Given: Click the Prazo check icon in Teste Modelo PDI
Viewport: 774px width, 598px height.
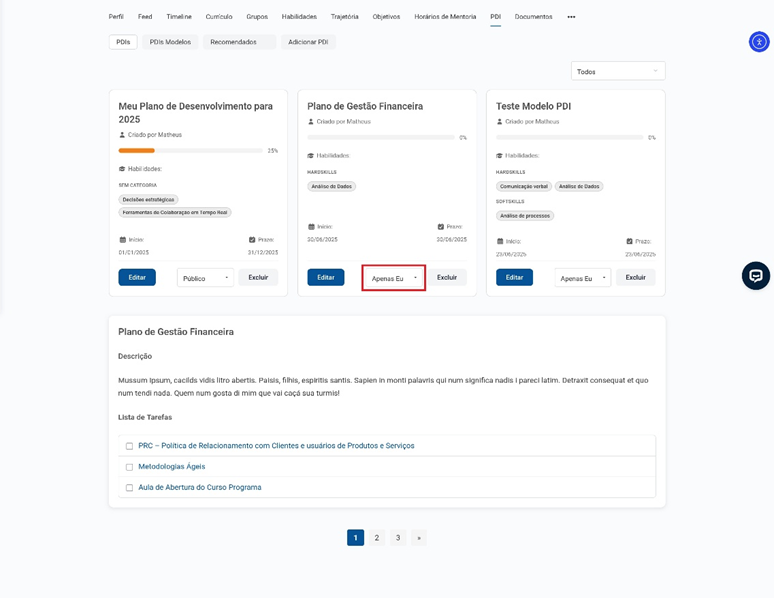Looking at the screenshot, I should (629, 241).
